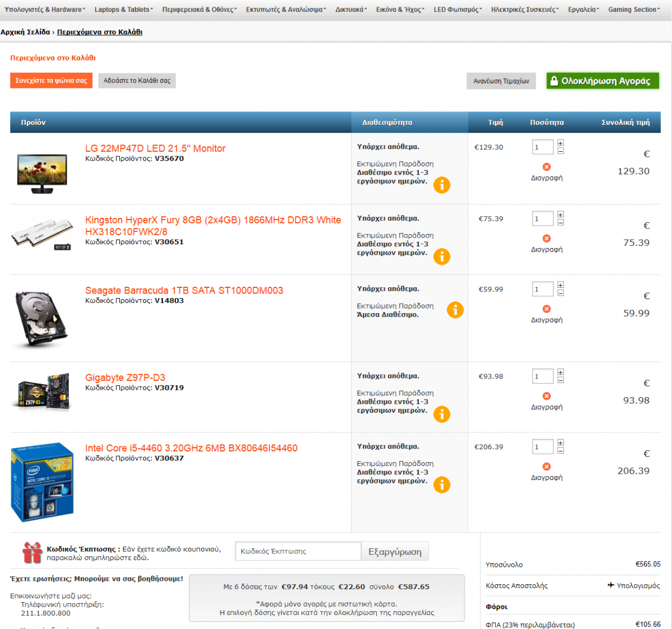Open the Εικόνα & Ήχος menu
Image resolution: width=672 pixels, height=629 pixels.
pos(400,10)
